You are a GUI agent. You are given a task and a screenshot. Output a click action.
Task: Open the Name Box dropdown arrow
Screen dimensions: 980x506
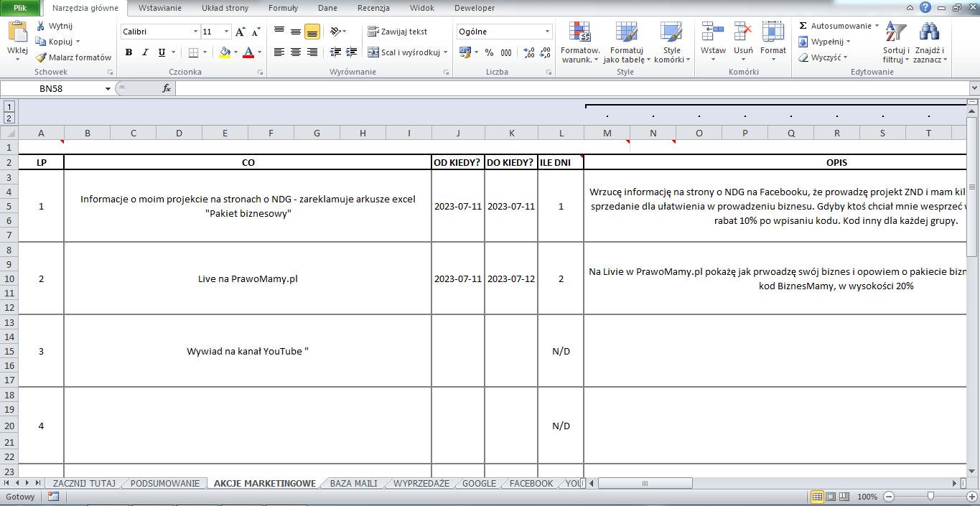click(108, 88)
